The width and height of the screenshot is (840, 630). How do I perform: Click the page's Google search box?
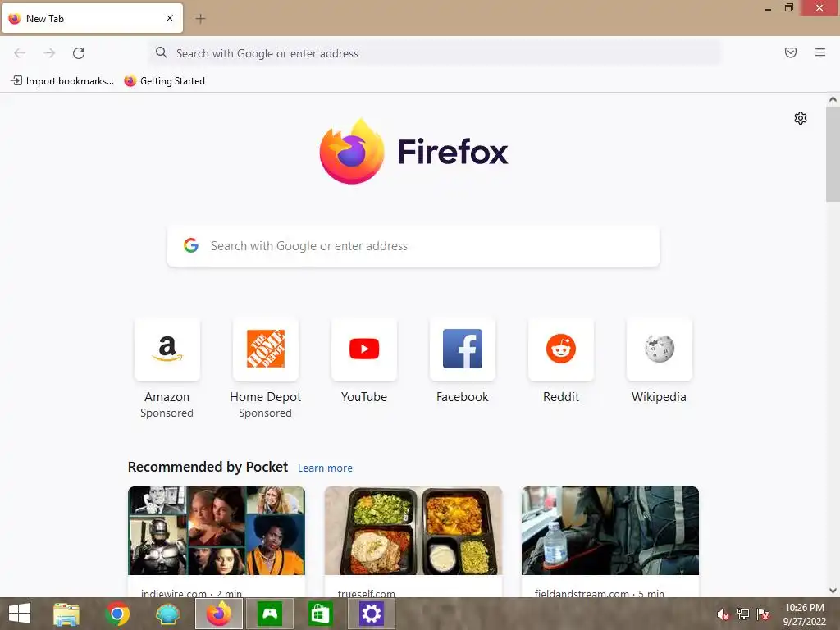[413, 246]
